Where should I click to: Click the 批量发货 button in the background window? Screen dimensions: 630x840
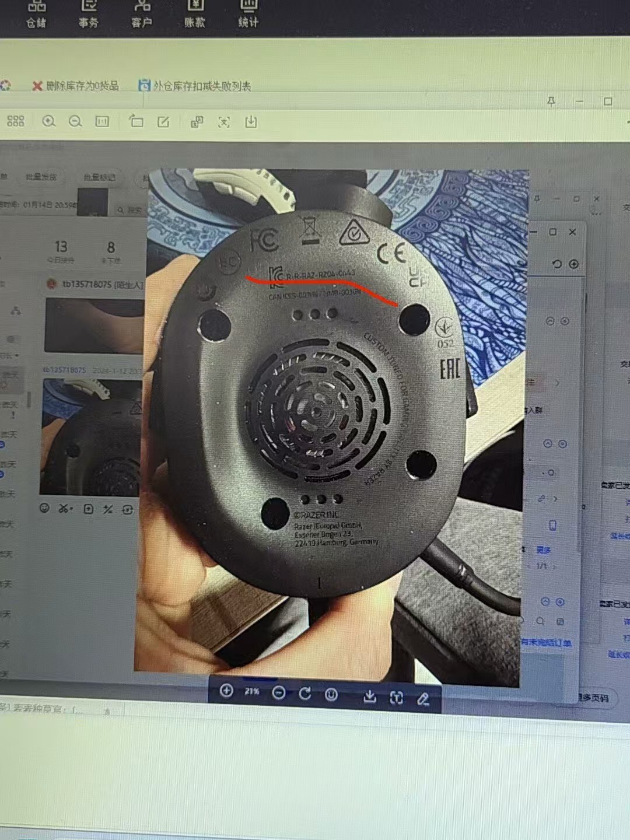[41, 177]
